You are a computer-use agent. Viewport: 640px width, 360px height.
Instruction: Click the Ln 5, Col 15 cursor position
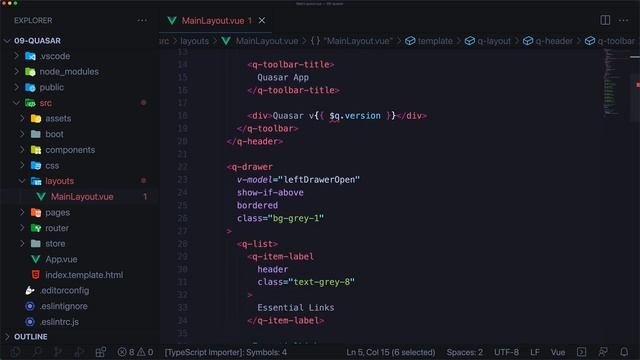coord(391,352)
